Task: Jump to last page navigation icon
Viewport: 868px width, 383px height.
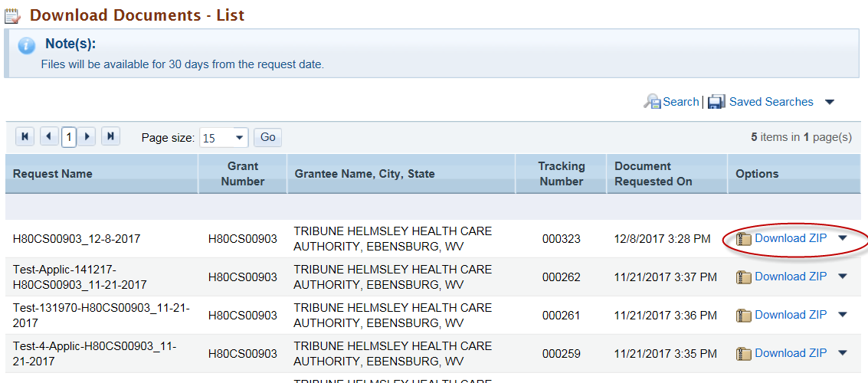Action: (x=111, y=136)
